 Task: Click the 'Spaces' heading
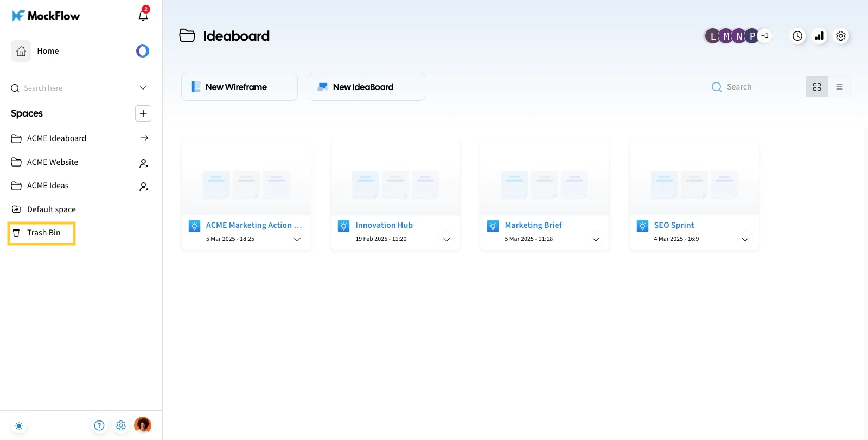click(x=27, y=113)
